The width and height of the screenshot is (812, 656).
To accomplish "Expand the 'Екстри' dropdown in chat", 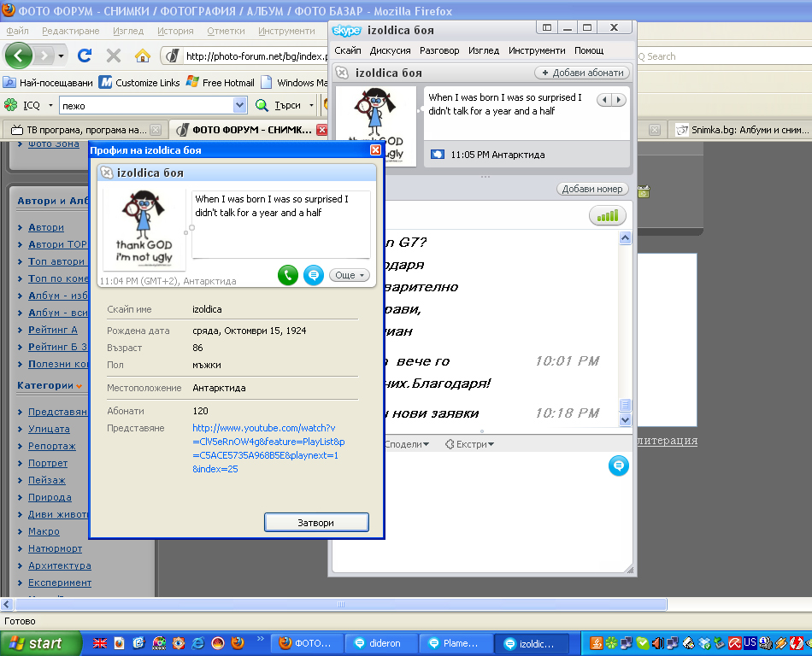I will [x=469, y=444].
